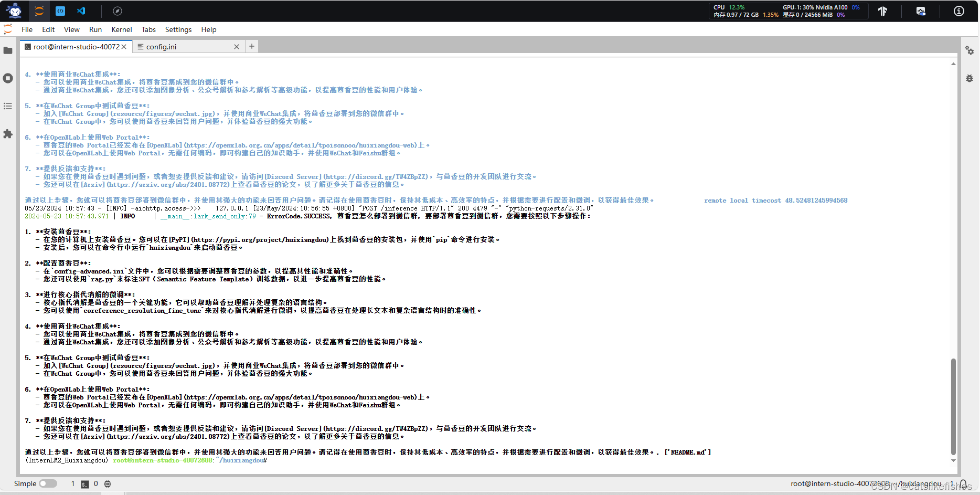The height and width of the screenshot is (495, 980).
Task: Click the status bar root@intern-studio path text
Action: point(867,484)
